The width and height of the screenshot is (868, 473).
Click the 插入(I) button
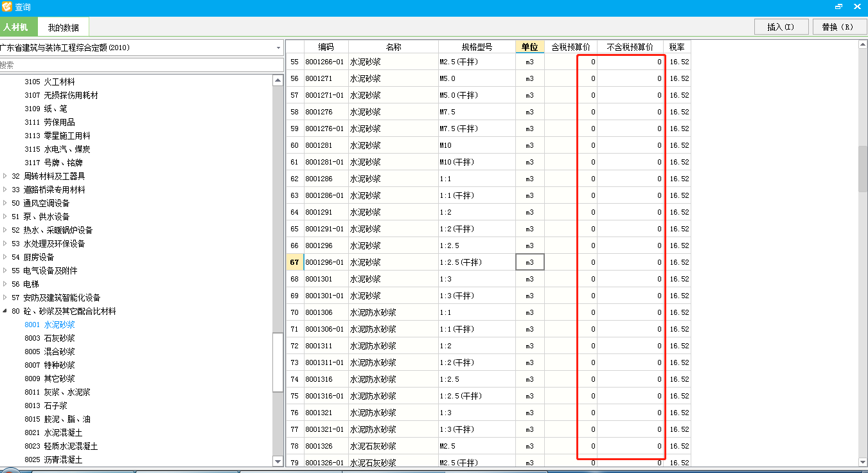[781, 27]
